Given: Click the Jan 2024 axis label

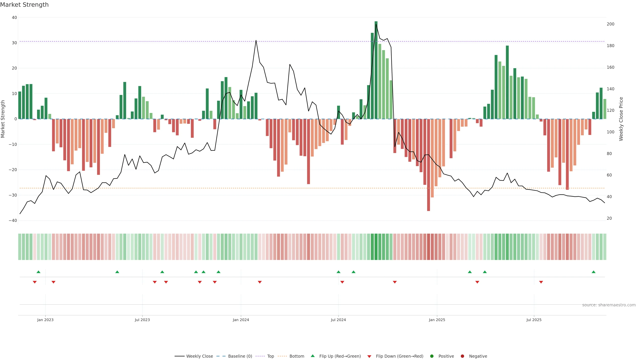Looking at the screenshot, I should (x=241, y=320).
